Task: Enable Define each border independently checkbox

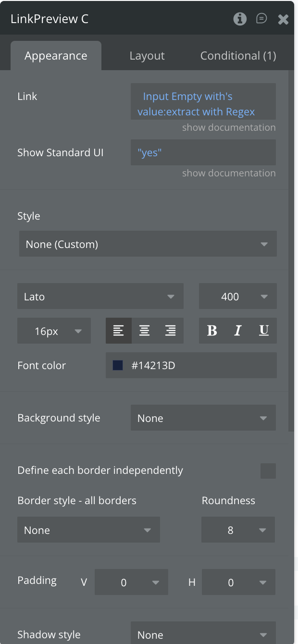Action: point(268,471)
